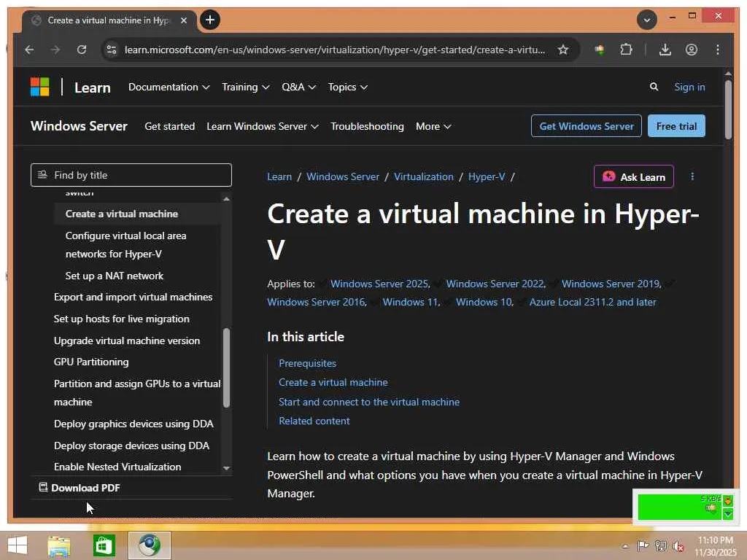The width and height of the screenshot is (747, 560).
Task: Open Troubleshooting nav item
Action: pos(368,126)
